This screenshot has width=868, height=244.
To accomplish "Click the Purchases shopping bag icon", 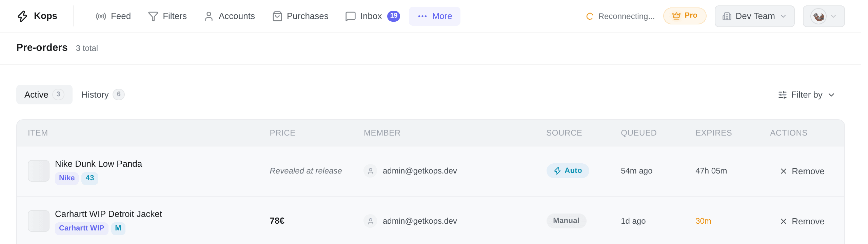I will 277,16.
